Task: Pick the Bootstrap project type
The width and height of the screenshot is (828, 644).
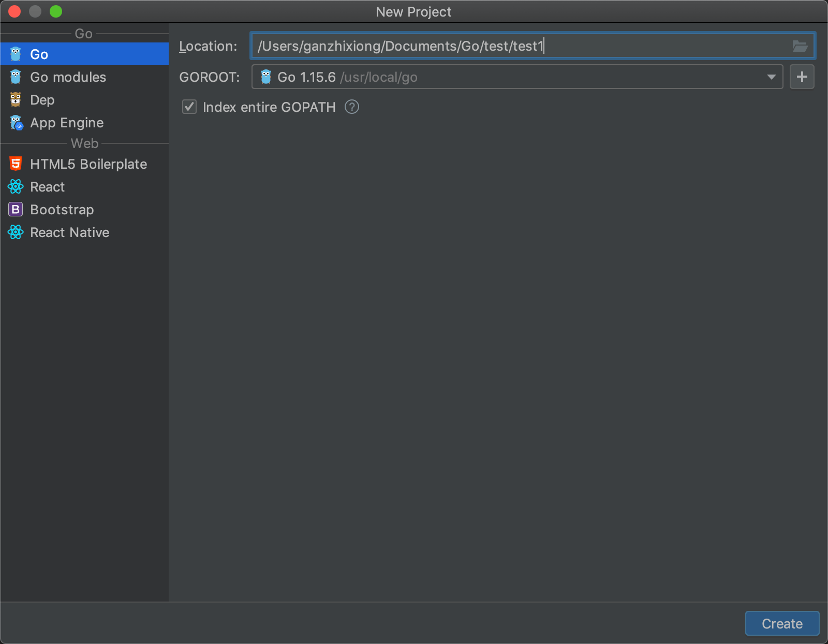Action: [x=84, y=209]
